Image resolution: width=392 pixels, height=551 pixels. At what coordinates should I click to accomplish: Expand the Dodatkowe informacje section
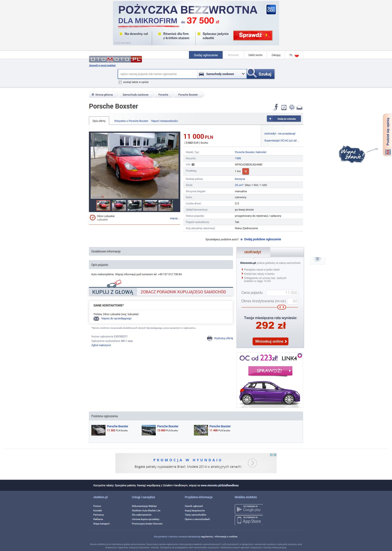pyautogui.click(x=161, y=251)
